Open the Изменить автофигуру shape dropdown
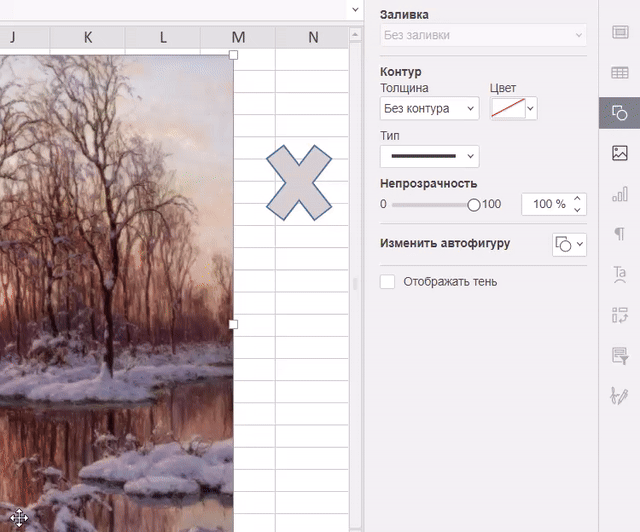 (569, 245)
